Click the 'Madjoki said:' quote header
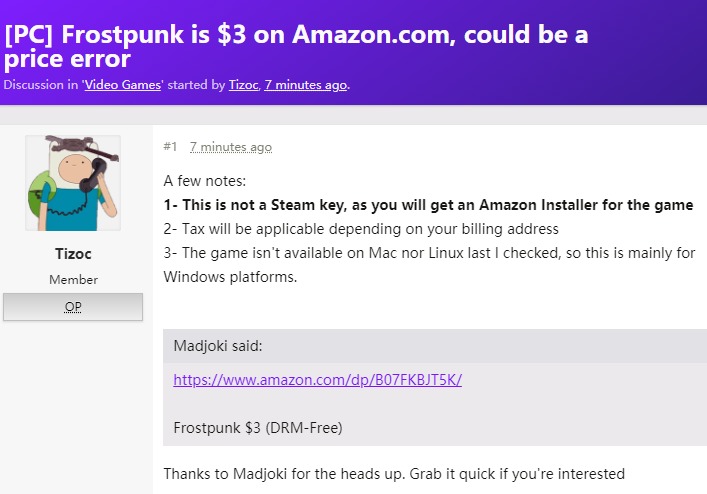This screenshot has height=494, width=707. tap(216, 345)
